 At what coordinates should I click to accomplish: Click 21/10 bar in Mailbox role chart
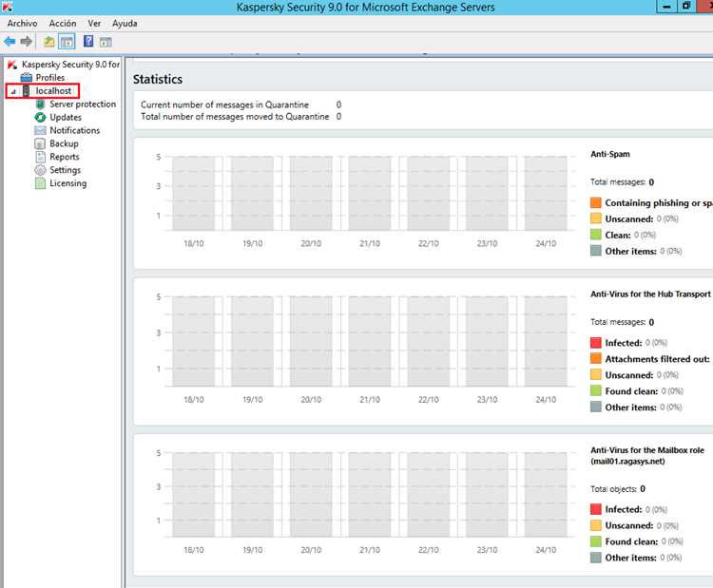pyautogui.click(x=370, y=494)
